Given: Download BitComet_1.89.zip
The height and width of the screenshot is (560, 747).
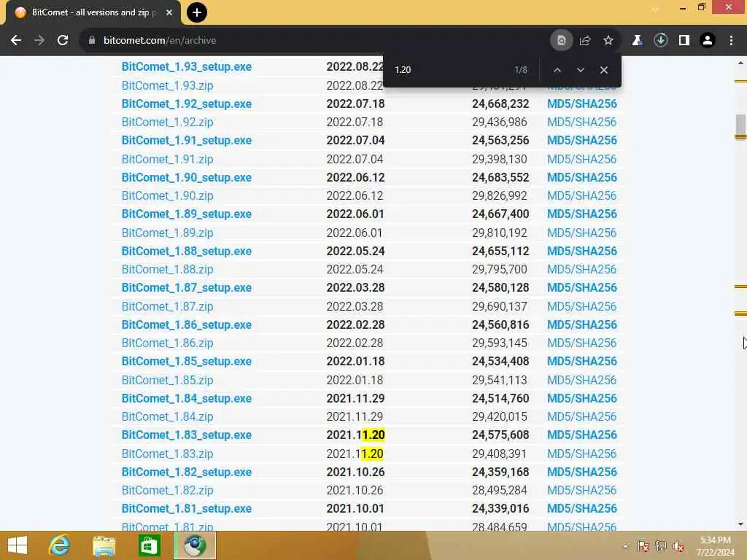Looking at the screenshot, I should [x=167, y=233].
